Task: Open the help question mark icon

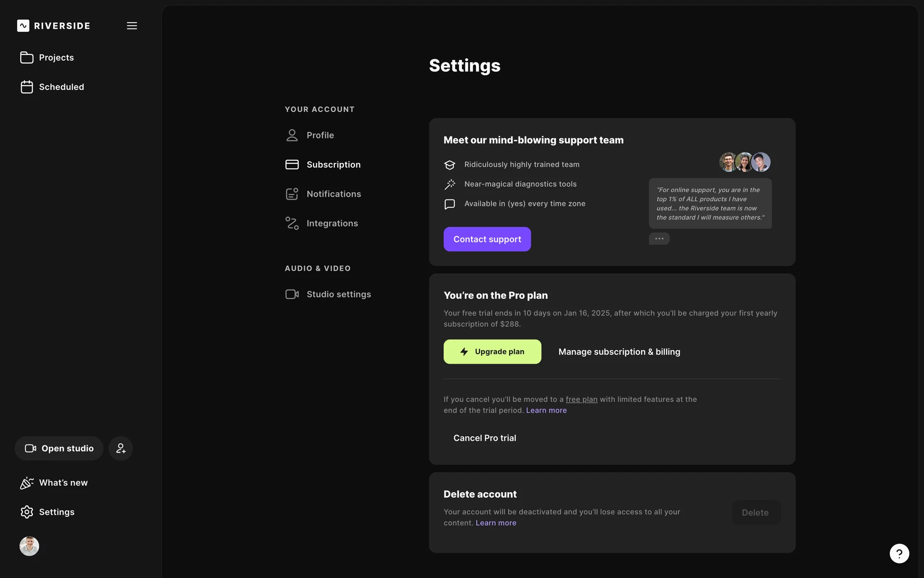Action: click(x=899, y=553)
